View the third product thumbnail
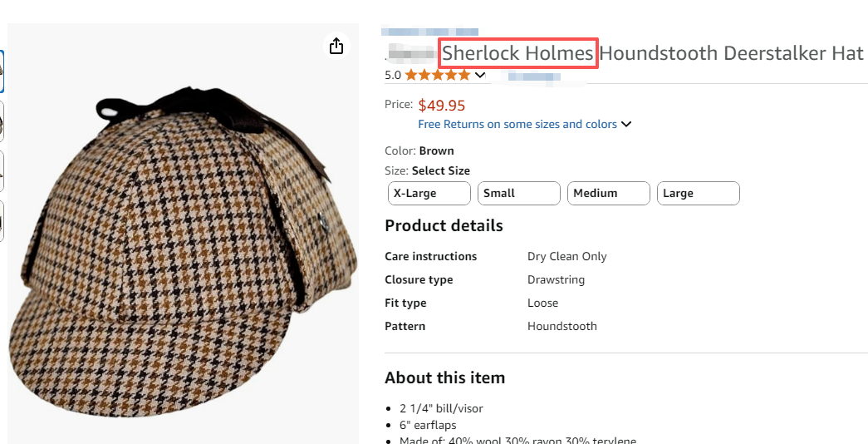868x444 pixels. coord(2,172)
